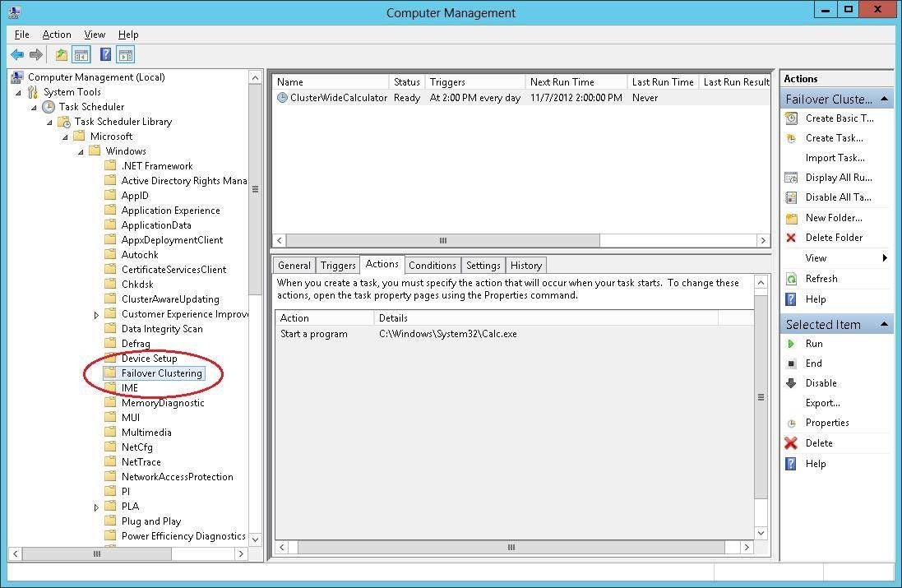Click the Create Basic Task icon
The width and height of the screenshot is (902, 588).
[791, 118]
